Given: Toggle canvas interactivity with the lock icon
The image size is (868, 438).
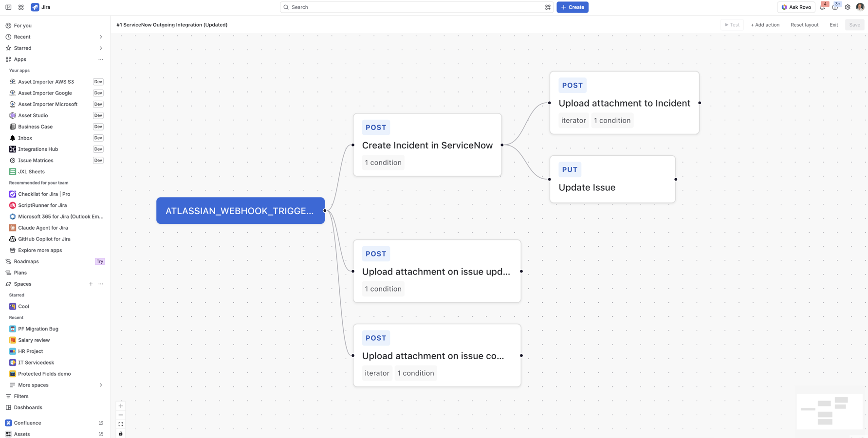Looking at the screenshot, I should click(x=121, y=434).
